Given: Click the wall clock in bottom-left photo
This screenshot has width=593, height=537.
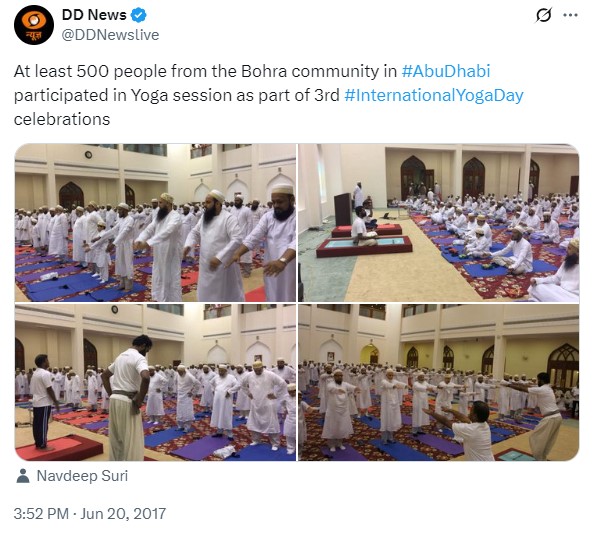Looking at the screenshot, I should pos(115,310).
